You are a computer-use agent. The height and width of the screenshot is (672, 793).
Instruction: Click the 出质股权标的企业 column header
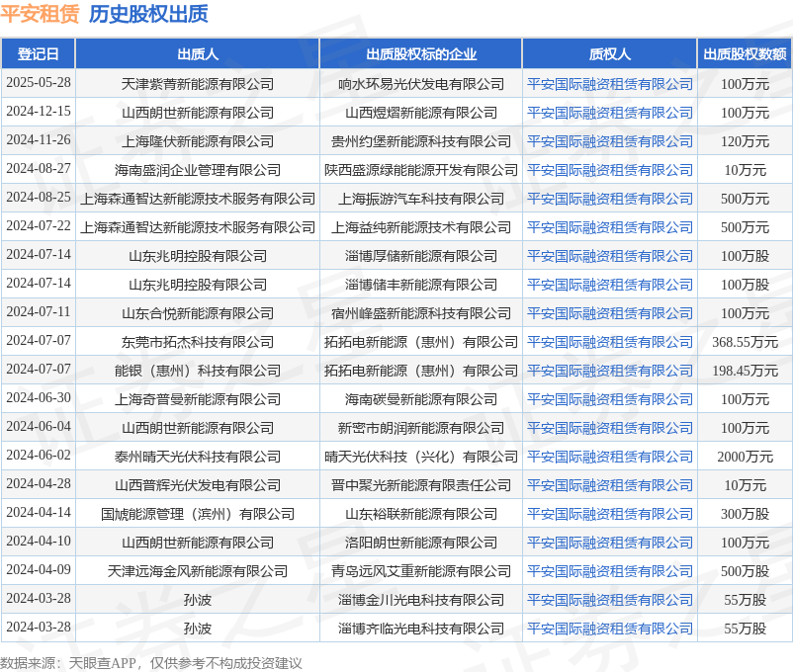421,54
